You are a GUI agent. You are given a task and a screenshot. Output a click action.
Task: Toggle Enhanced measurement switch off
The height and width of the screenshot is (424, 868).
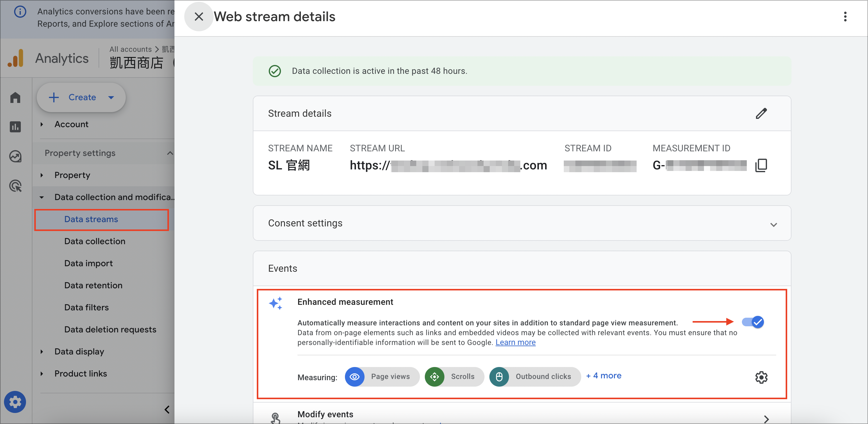[753, 322]
